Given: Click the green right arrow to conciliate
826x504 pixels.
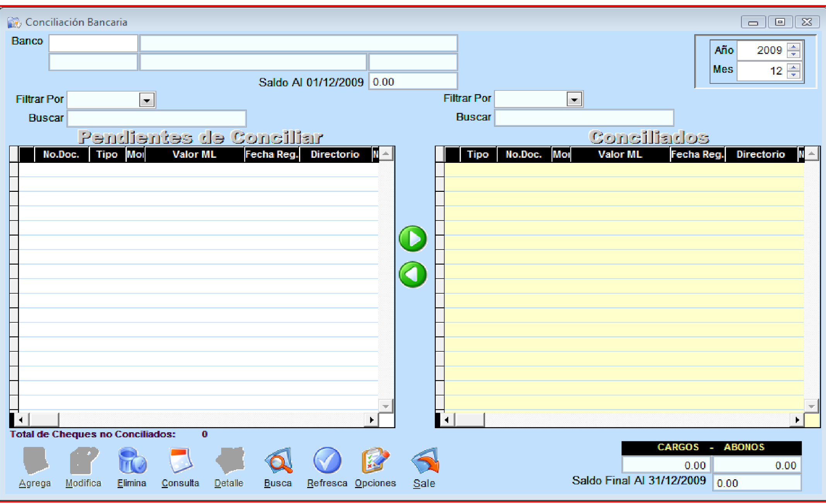Looking at the screenshot, I should pos(412,239).
